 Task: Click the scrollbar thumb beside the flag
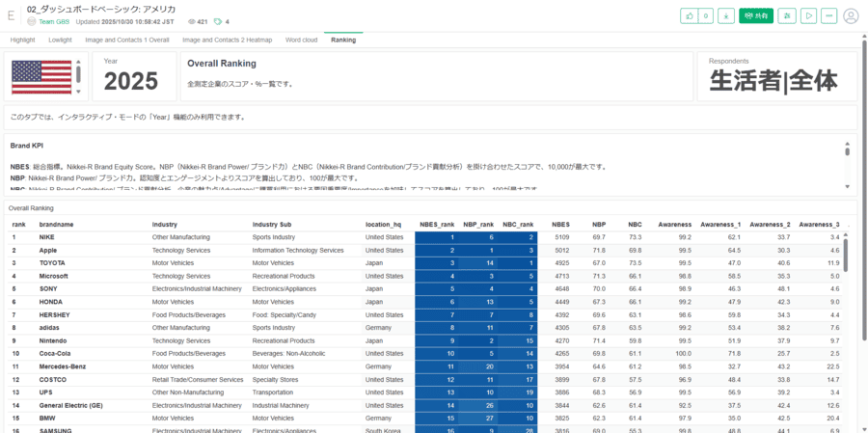click(x=79, y=74)
